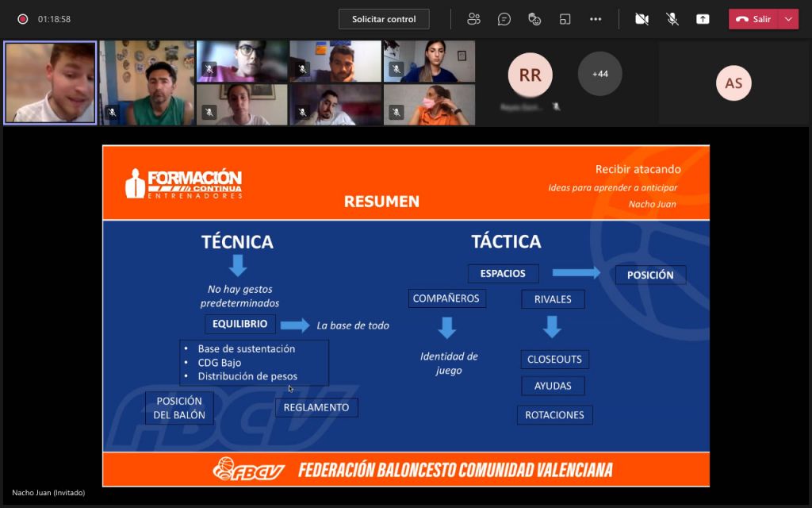Open the breakout rooms icon
This screenshot has width=812, height=508.
click(565, 19)
